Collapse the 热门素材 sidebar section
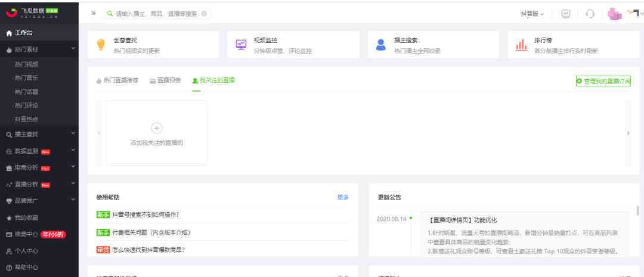The height and width of the screenshot is (277, 644). [x=73, y=49]
